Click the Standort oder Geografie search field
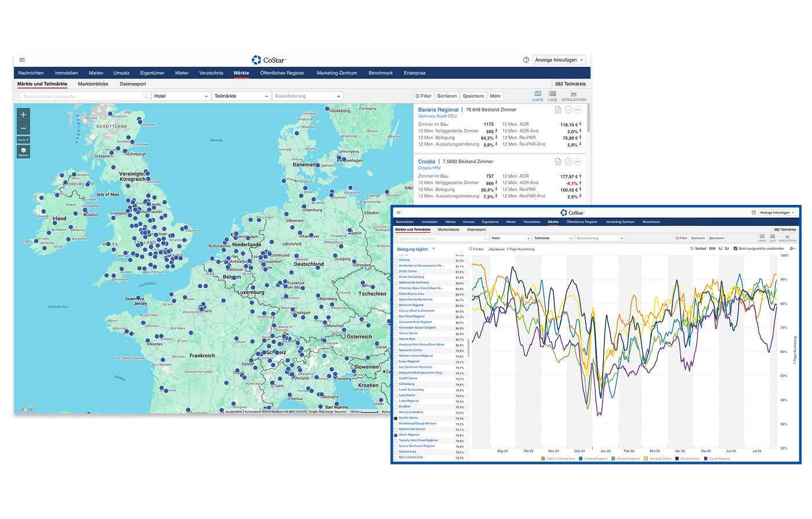812x519 pixels. point(81,96)
